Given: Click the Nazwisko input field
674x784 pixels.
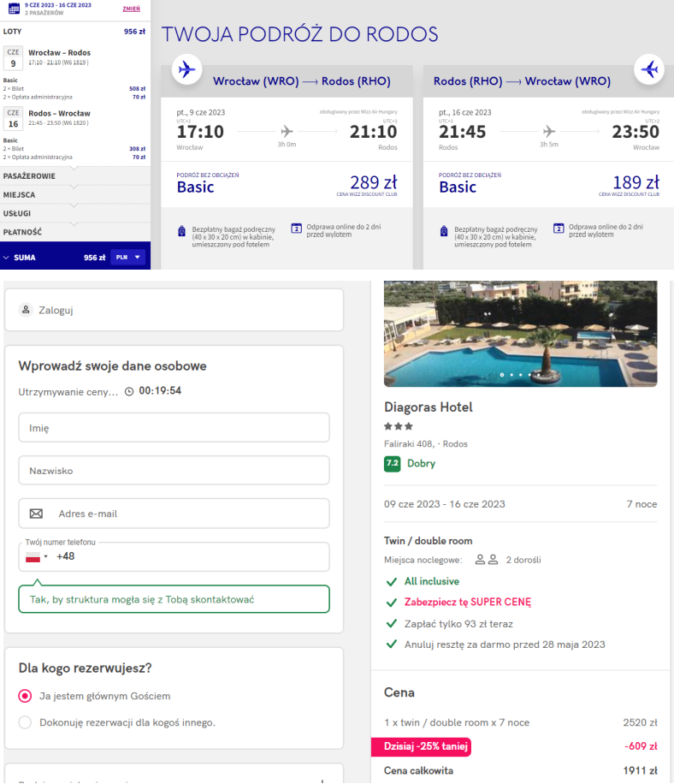Looking at the screenshot, I should pyautogui.click(x=174, y=471).
